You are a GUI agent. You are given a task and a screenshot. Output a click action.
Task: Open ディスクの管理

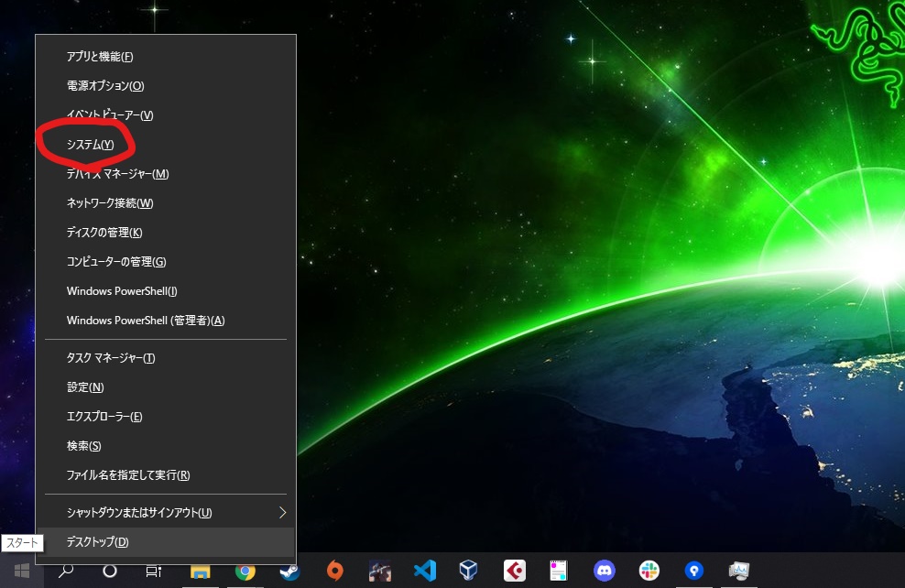(165, 233)
